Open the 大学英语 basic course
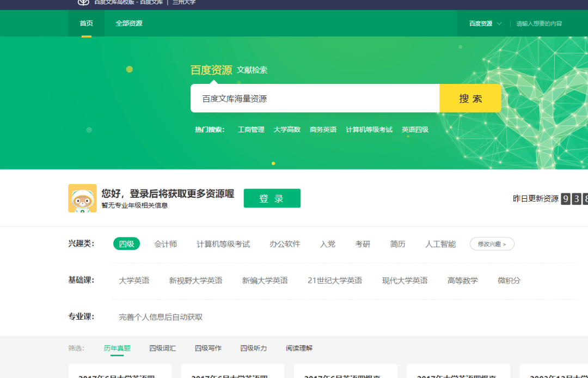588x378 pixels. (134, 281)
